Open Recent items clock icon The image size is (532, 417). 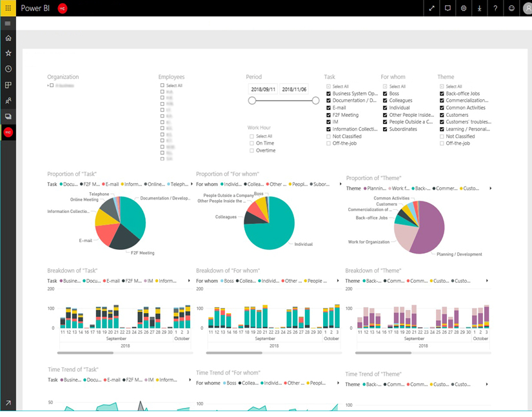click(x=8, y=69)
